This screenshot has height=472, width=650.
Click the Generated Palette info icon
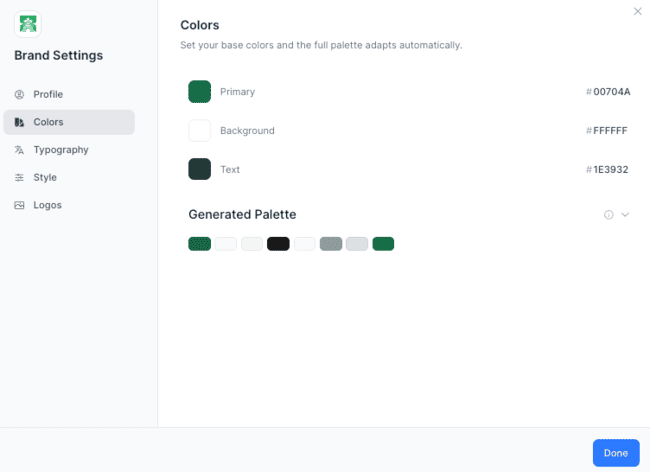click(608, 215)
